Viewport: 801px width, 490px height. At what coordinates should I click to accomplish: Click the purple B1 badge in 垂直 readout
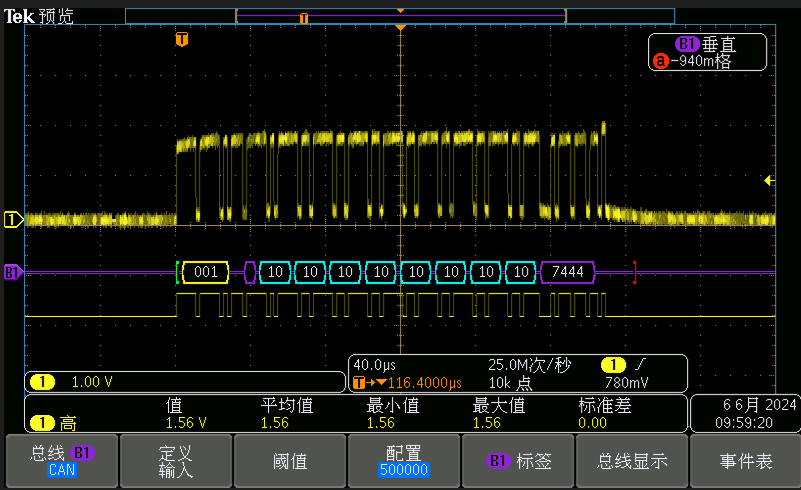687,44
